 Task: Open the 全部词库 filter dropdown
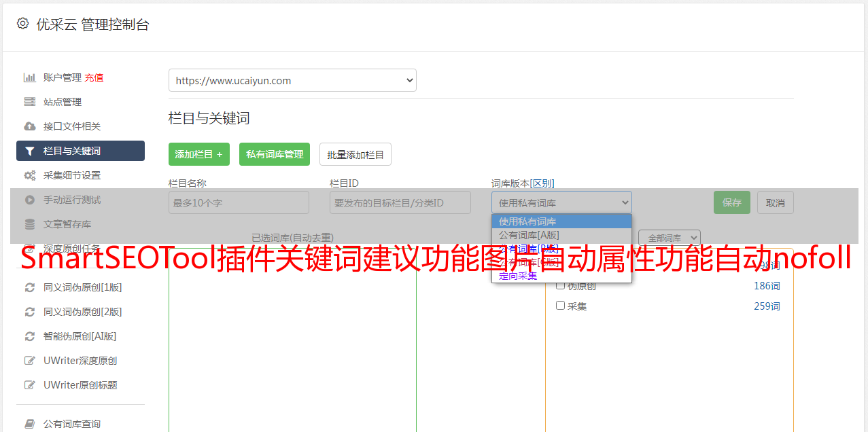pos(670,238)
